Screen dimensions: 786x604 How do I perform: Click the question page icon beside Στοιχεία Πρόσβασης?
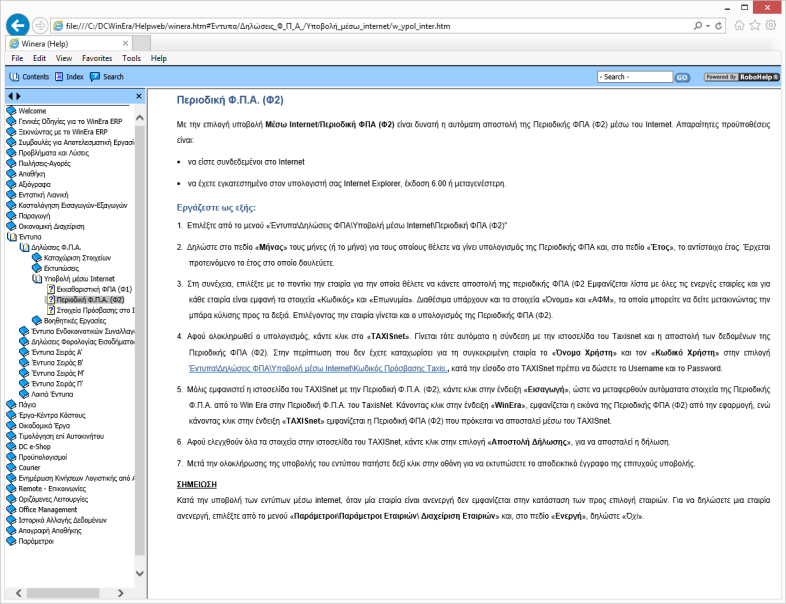(x=51, y=310)
